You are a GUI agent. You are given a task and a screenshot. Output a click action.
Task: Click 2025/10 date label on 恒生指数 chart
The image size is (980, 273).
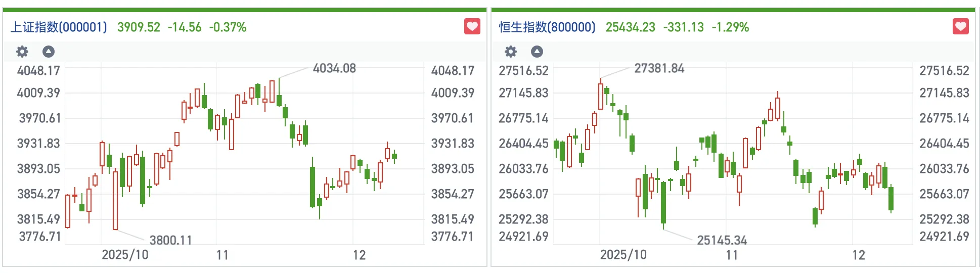[623, 255]
